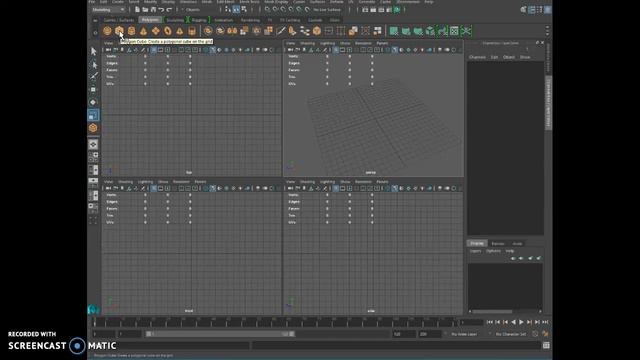Go to start of playback range

pyautogui.click(x=489, y=322)
